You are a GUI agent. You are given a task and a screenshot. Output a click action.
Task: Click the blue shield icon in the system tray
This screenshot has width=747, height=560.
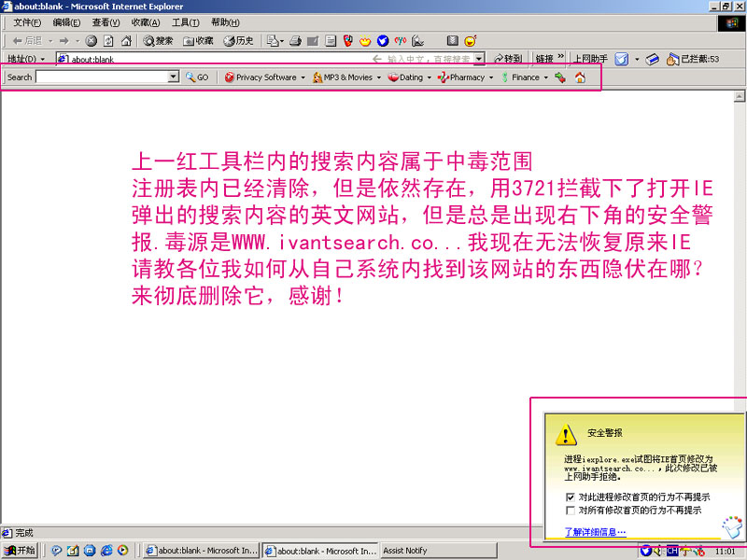645,551
